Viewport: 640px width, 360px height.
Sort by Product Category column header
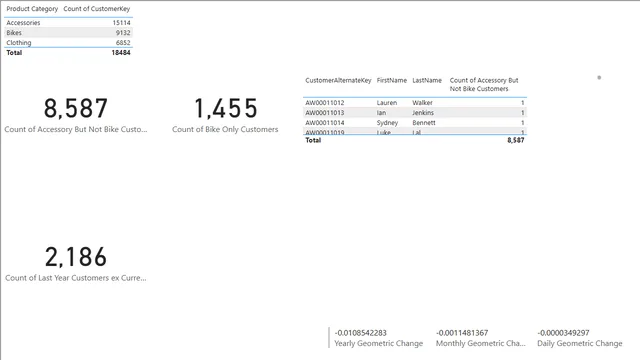(32, 9)
